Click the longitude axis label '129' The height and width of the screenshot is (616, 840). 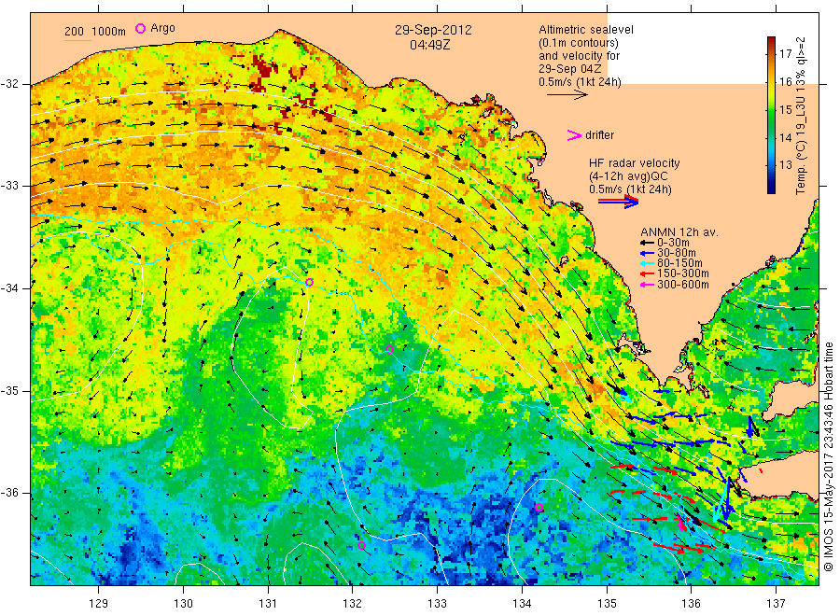[x=99, y=604]
